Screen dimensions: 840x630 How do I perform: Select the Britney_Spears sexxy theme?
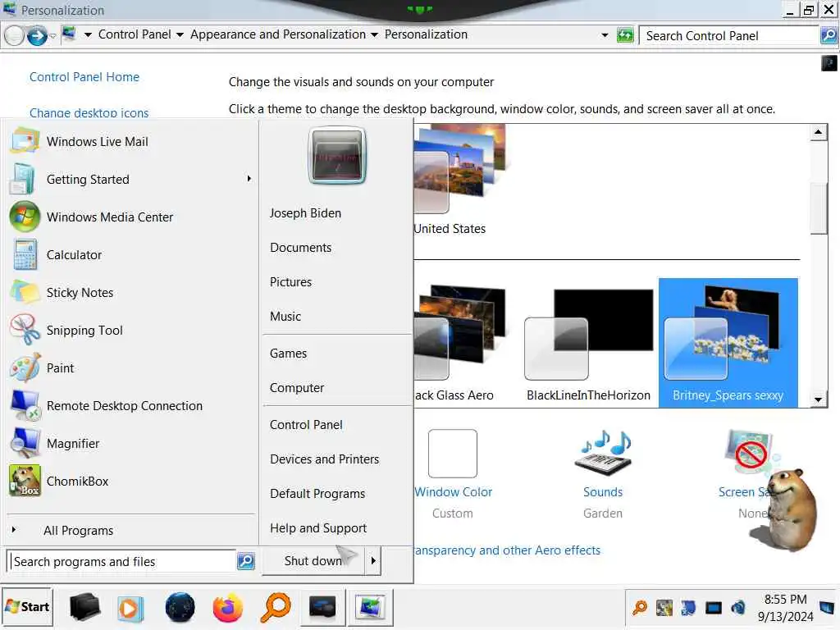[728, 343]
